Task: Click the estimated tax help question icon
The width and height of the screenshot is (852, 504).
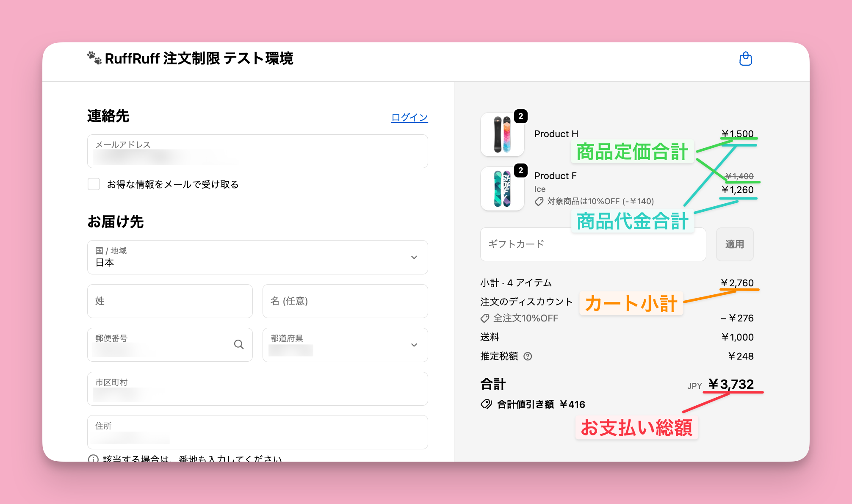Action: tap(528, 356)
